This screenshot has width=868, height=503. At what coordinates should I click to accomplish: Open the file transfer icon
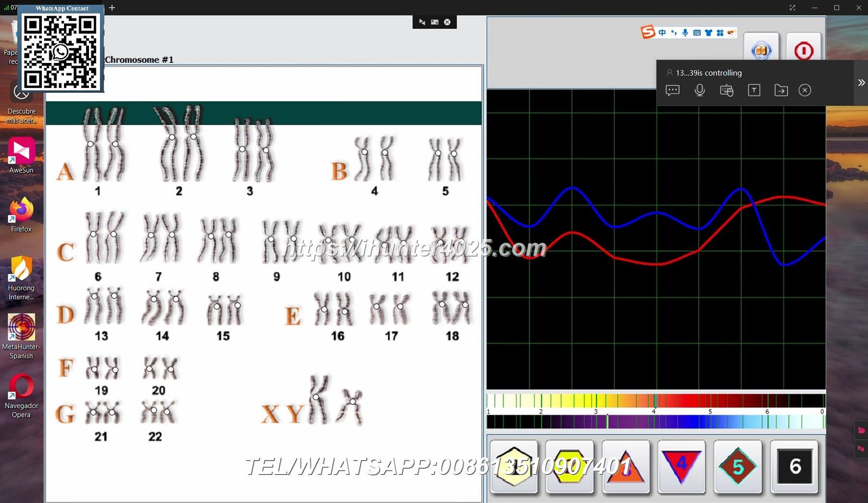(x=781, y=90)
